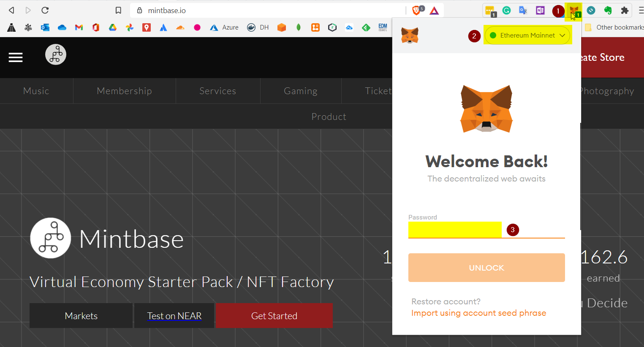Reload the mintbase.io page
Screen dimensions: 644x347
(45, 10)
